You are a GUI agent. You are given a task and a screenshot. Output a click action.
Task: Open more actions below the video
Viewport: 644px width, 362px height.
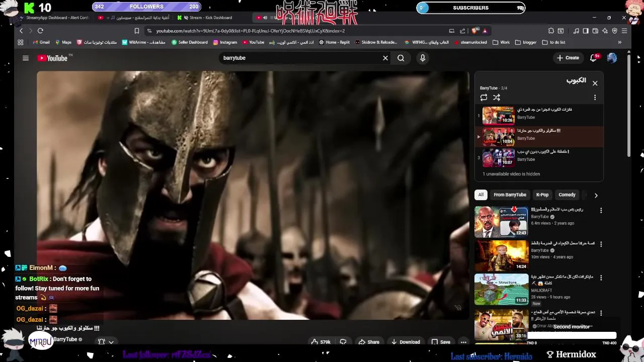(x=463, y=342)
